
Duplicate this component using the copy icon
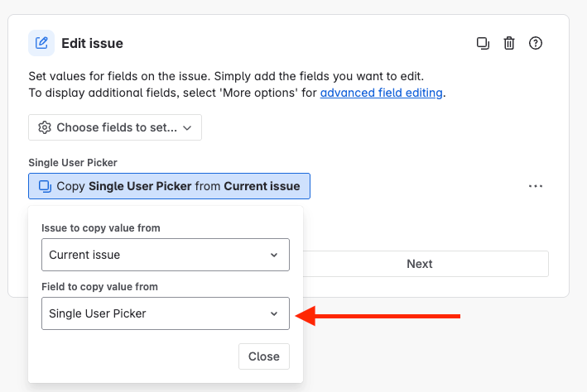(483, 43)
